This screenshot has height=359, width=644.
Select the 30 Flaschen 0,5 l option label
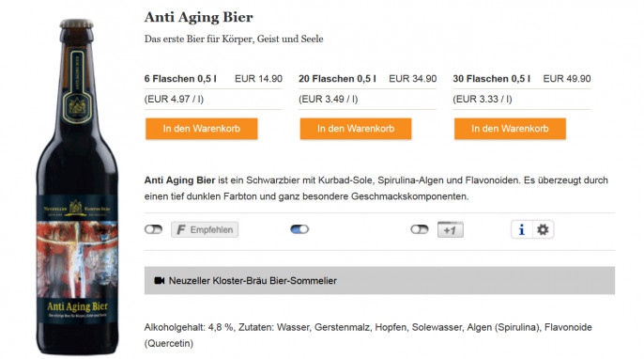tap(491, 79)
